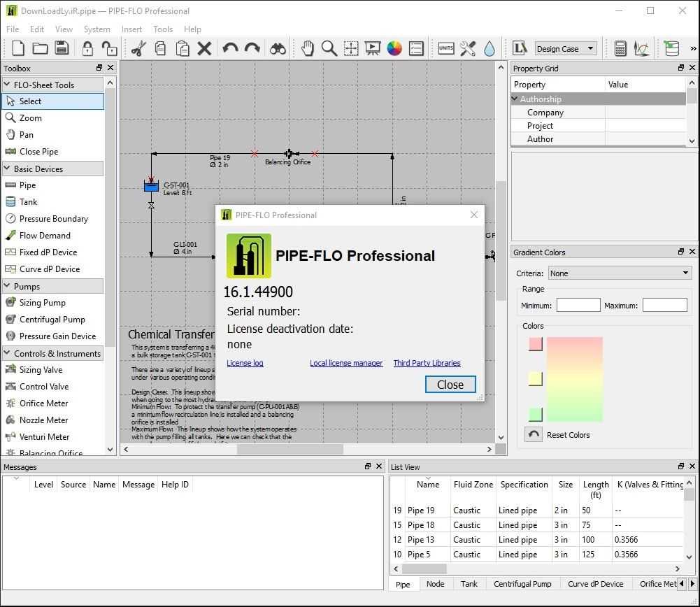The width and height of the screenshot is (700, 607).
Task: Toggle the lock flowsheet icon
Action: (x=87, y=48)
